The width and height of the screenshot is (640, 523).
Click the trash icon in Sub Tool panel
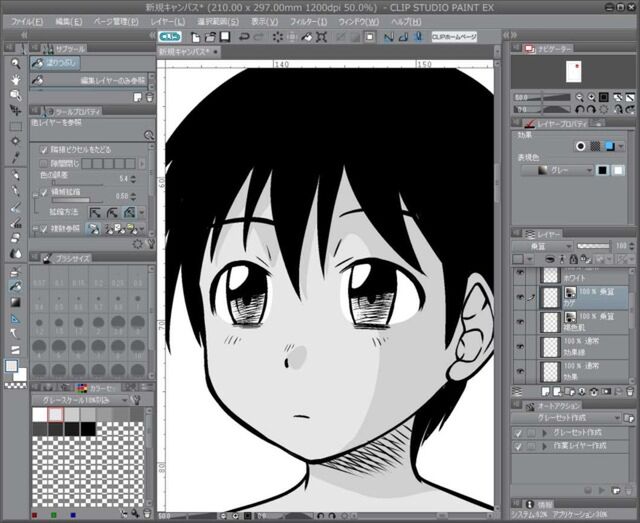pyautogui.click(x=151, y=98)
